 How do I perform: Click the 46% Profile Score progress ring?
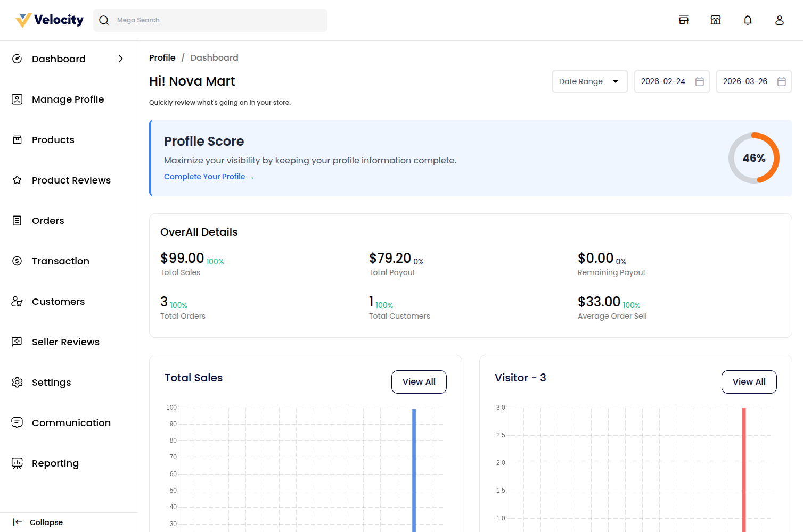click(x=753, y=158)
